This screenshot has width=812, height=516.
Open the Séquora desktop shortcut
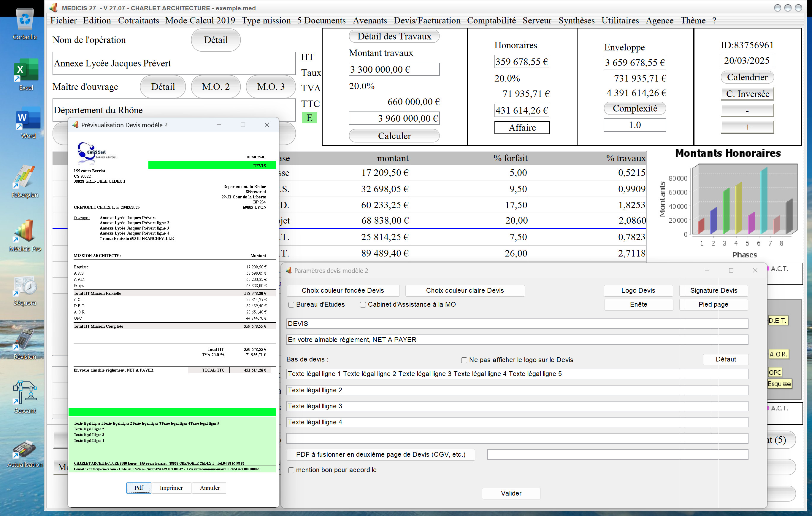[x=25, y=290]
